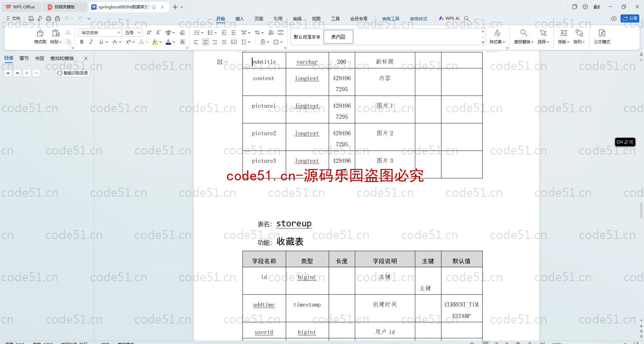Select the 表内容 style
The height and width of the screenshot is (344, 644).
pyautogui.click(x=338, y=37)
